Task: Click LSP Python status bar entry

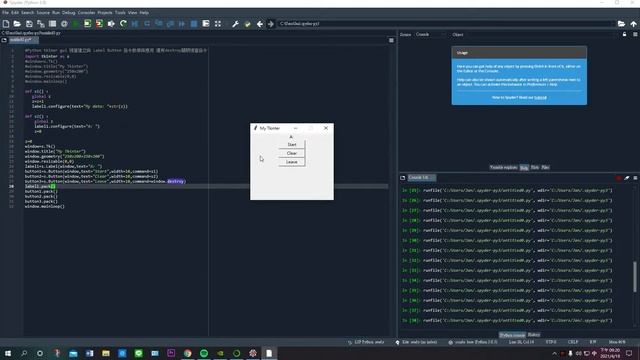Action: (x=366, y=342)
